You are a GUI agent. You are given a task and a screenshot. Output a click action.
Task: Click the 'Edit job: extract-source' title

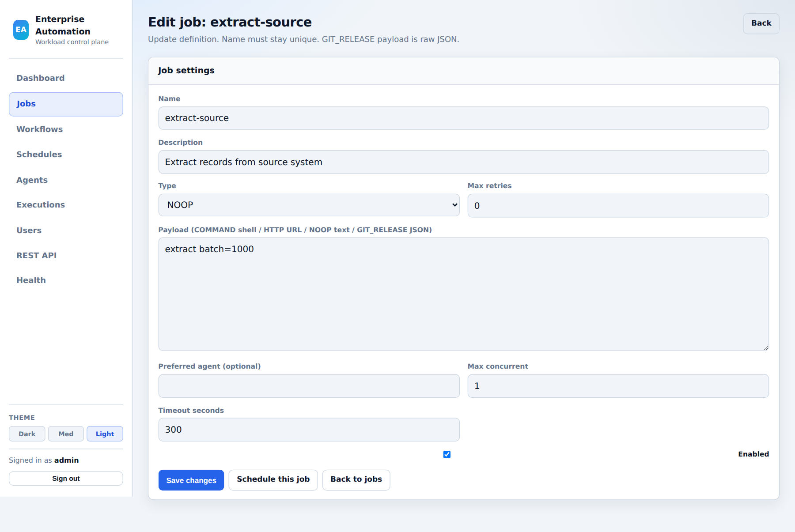230,23
